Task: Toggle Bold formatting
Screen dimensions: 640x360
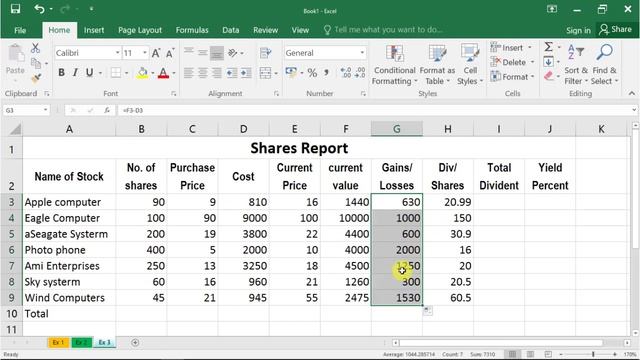Action: pos(61,73)
